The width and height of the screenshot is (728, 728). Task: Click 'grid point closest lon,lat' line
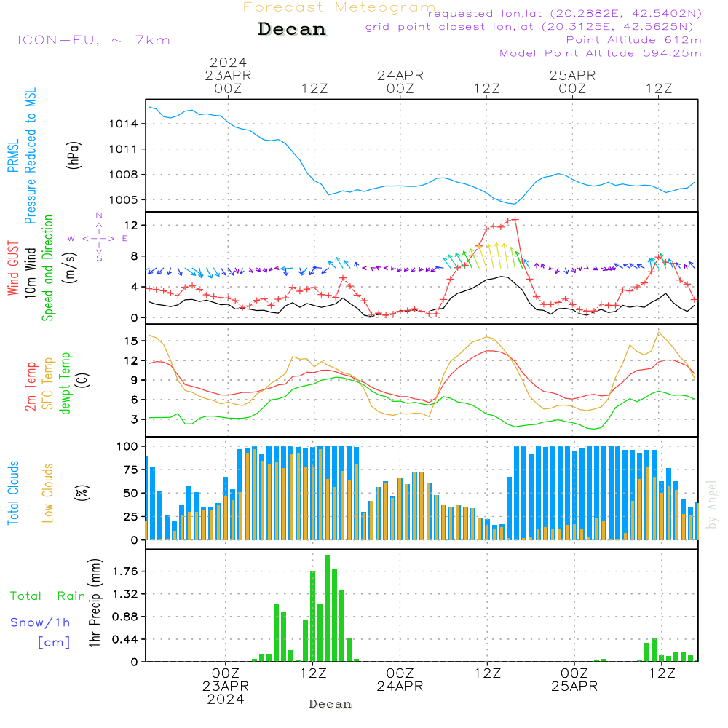529,27
